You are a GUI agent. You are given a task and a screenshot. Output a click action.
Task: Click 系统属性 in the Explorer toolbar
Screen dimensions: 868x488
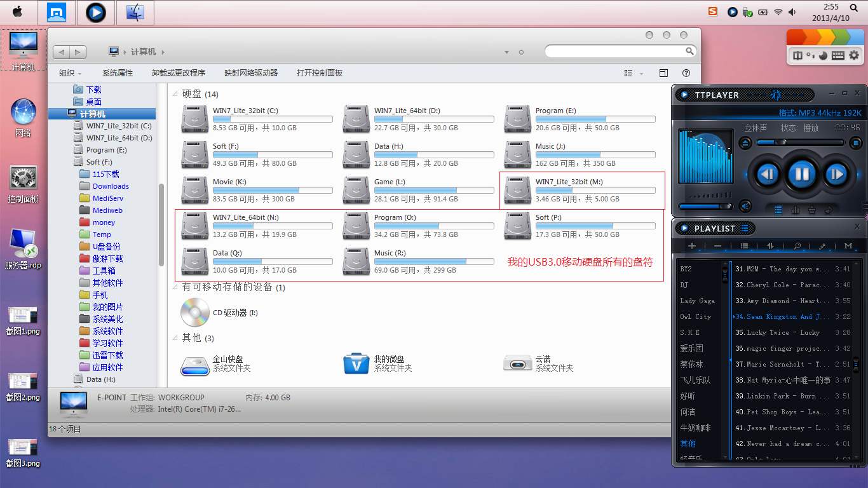(x=118, y=73)
